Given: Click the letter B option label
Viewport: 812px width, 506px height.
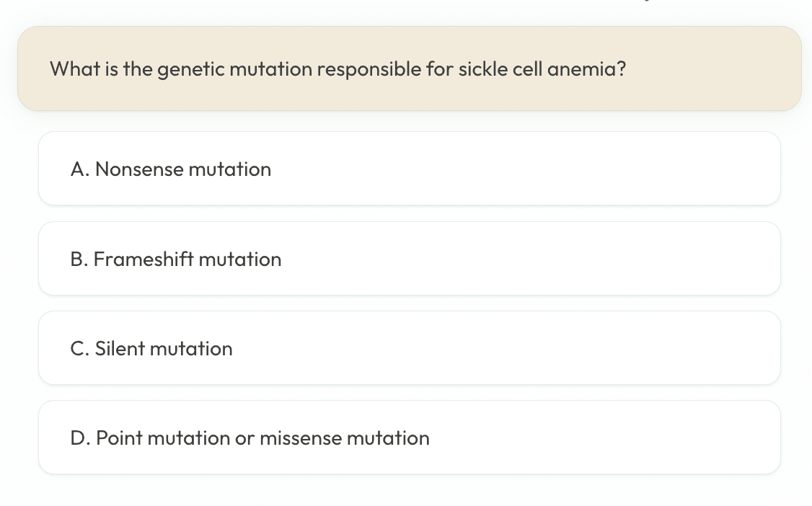Looking at the screenshot, I should pos(79,259).
